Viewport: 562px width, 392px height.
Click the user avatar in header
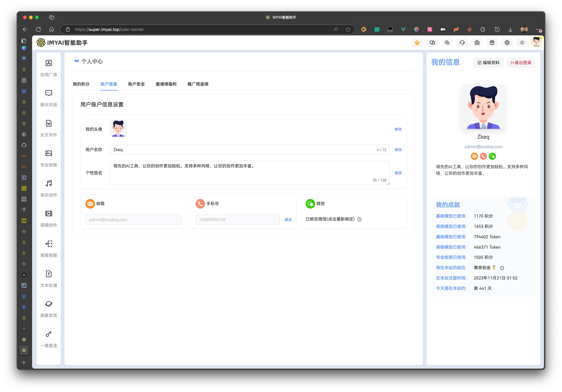536,42
